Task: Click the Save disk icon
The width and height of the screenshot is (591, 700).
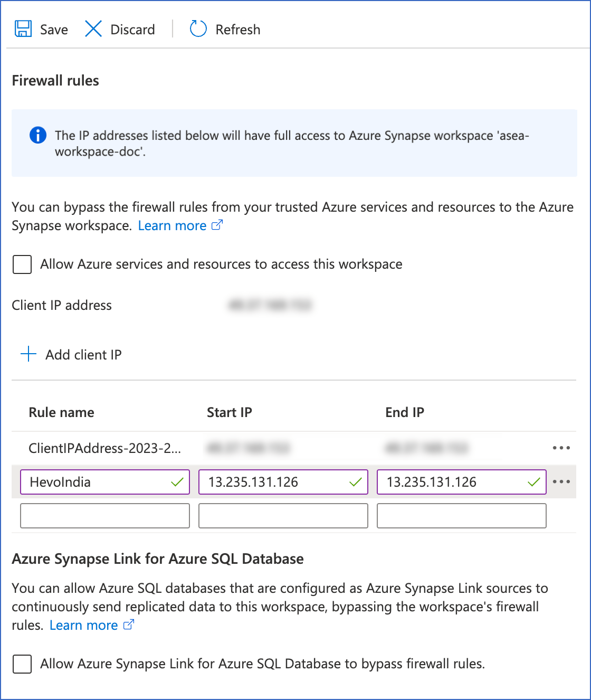Action: coord(23,29)
